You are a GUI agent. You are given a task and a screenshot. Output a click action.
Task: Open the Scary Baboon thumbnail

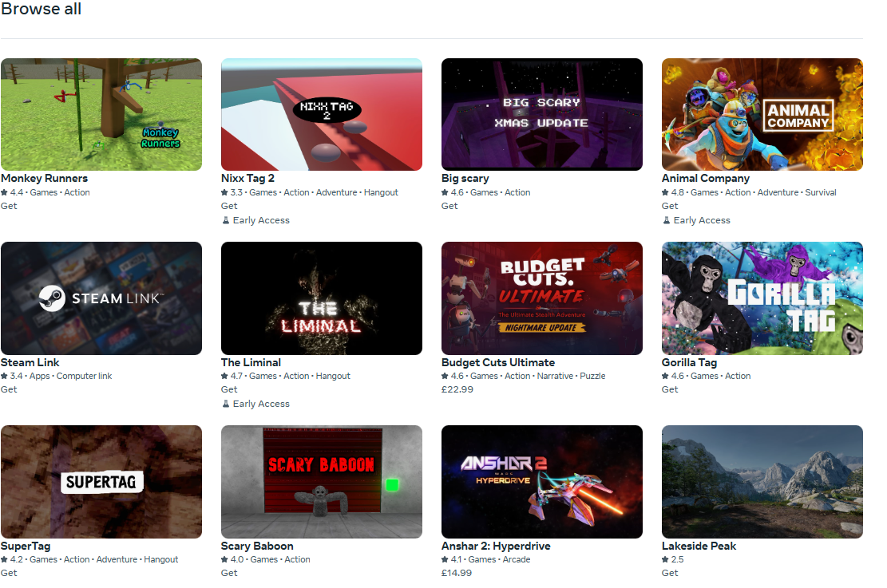321,482
